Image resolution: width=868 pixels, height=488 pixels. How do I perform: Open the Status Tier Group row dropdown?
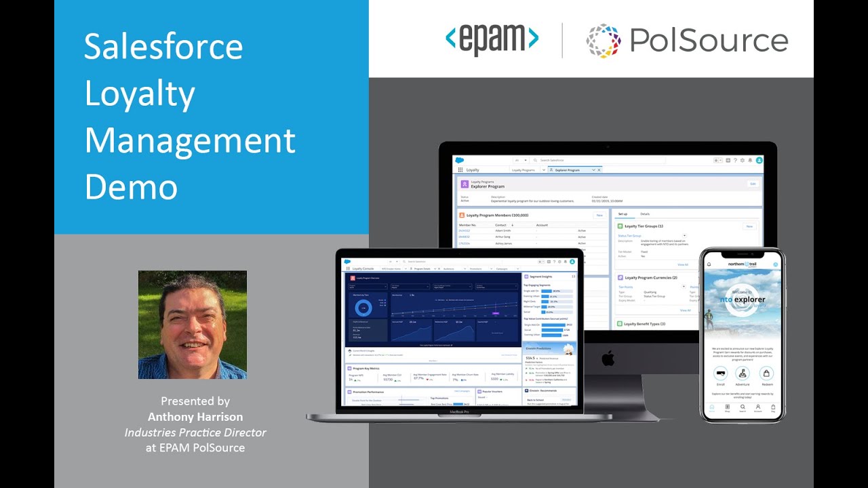tap(684, 236)
